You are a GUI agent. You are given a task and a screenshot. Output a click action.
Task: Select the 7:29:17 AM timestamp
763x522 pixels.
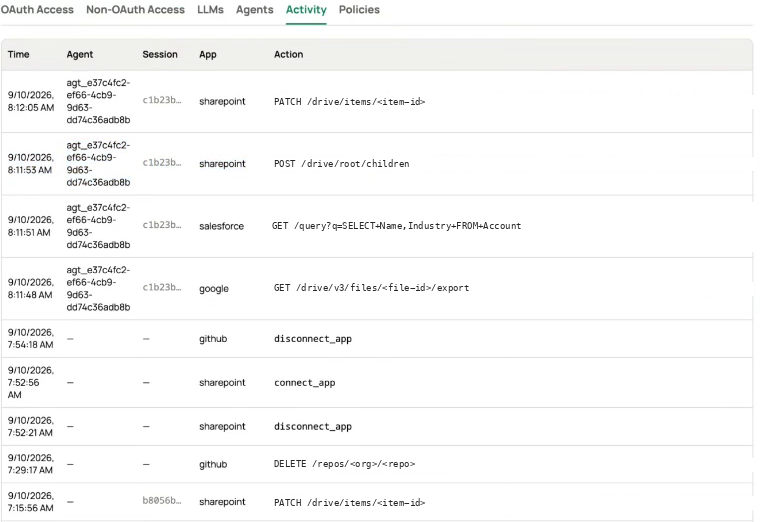coord(30,464)
